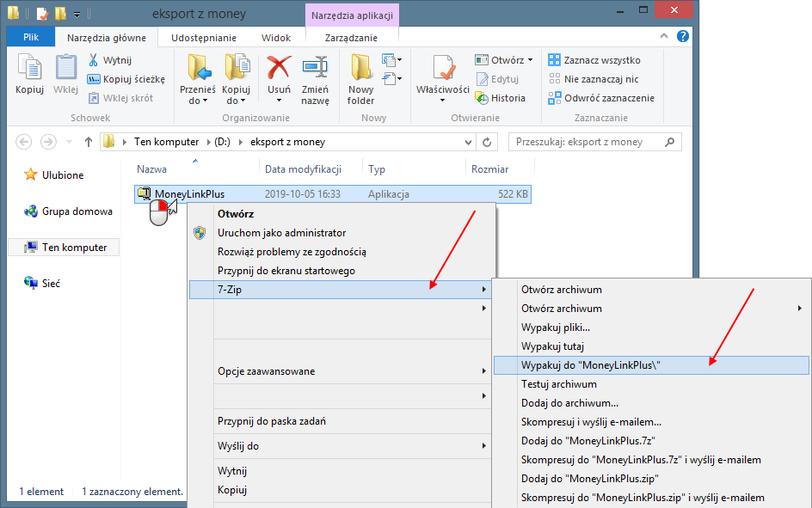812x508 pixels.
Task: Click the Usuń red X delete icon
Action: pos(279,69)
